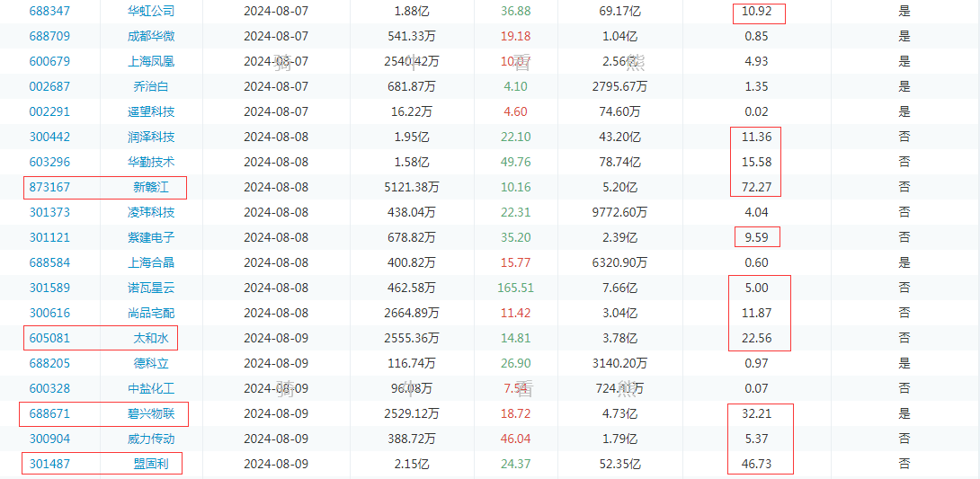The height and width of the screenshot is (479, 980).
Task: Open stock code 873167 link
Action: [49, 187]
